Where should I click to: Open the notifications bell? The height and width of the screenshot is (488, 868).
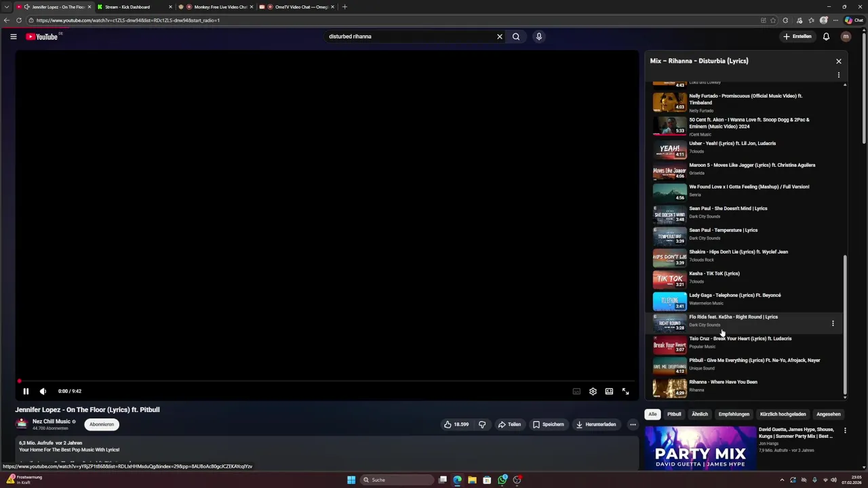[826, 37]
